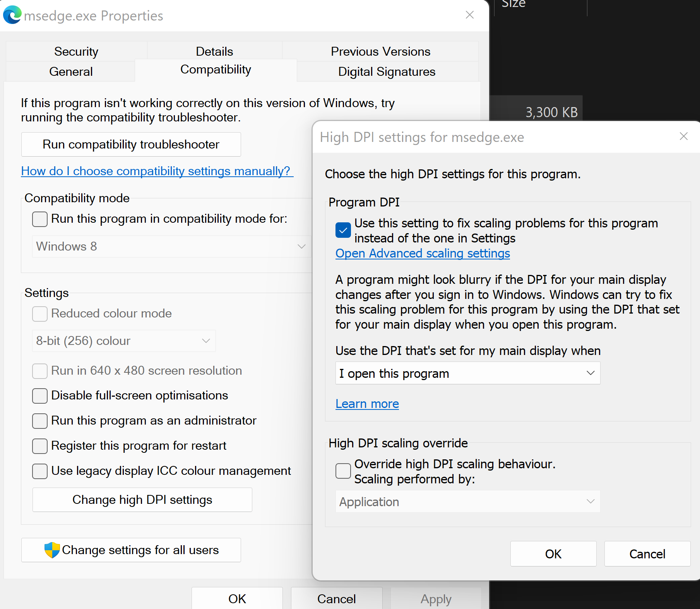Enable Run this program in compatibility mode
Image resolution: width=700 pixels, height=609 pixels.
click(40, 219)
